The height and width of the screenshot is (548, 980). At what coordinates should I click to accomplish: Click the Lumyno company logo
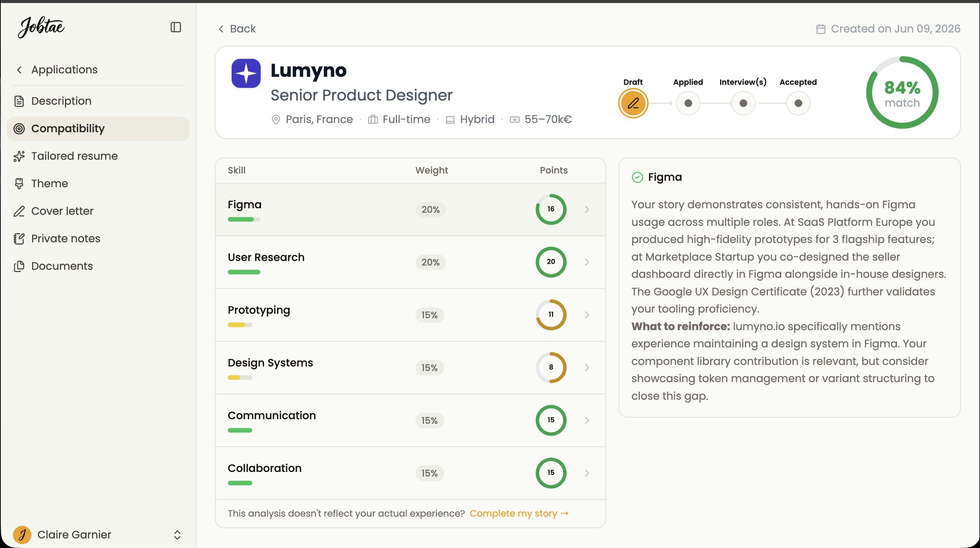[246, 73]
